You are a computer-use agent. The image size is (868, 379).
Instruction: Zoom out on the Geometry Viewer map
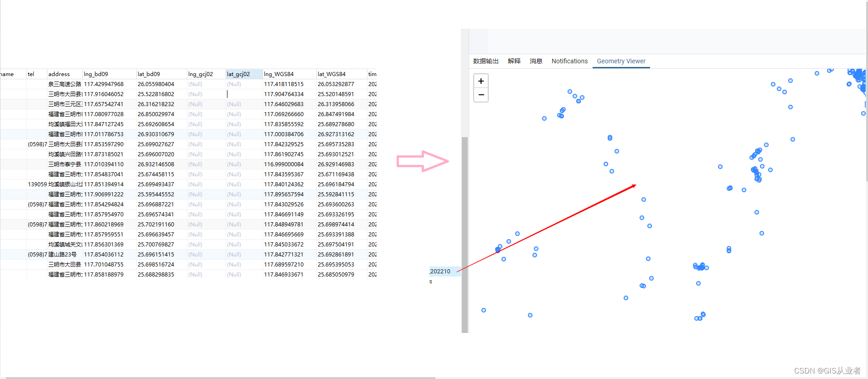481,95
